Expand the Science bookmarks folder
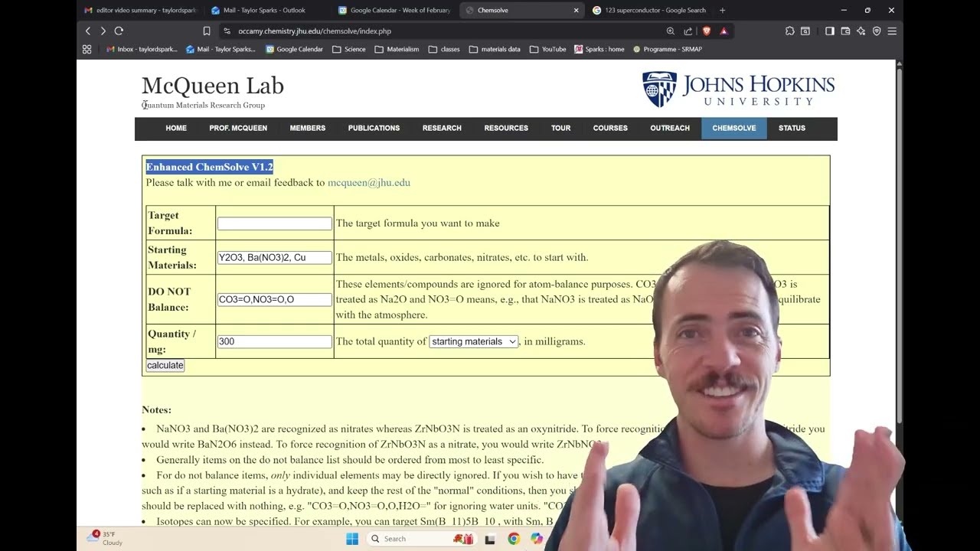980x551 pixels. tap(349, 49)
